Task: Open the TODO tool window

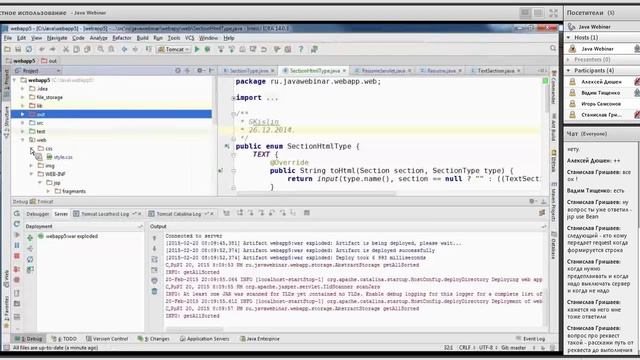Action: tap(64, 339)
